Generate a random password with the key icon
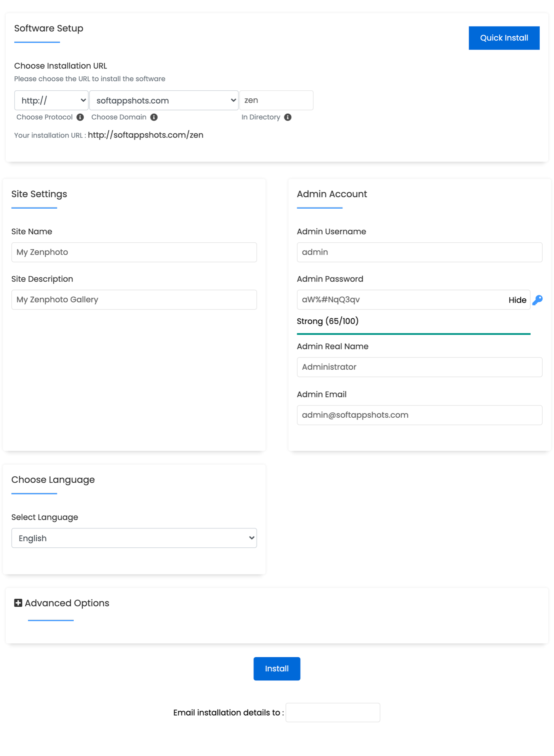 [x=537, y=300]
